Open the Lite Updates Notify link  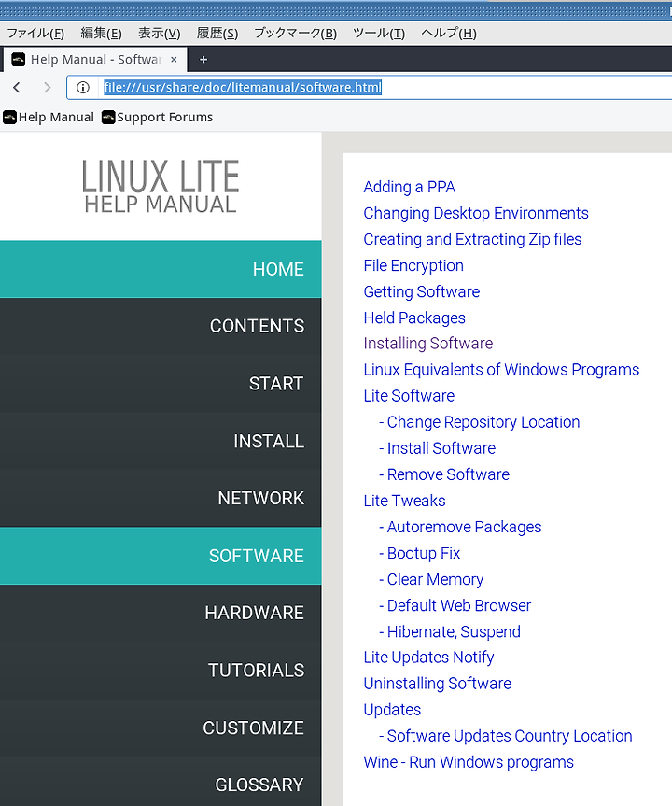(429, 658)
